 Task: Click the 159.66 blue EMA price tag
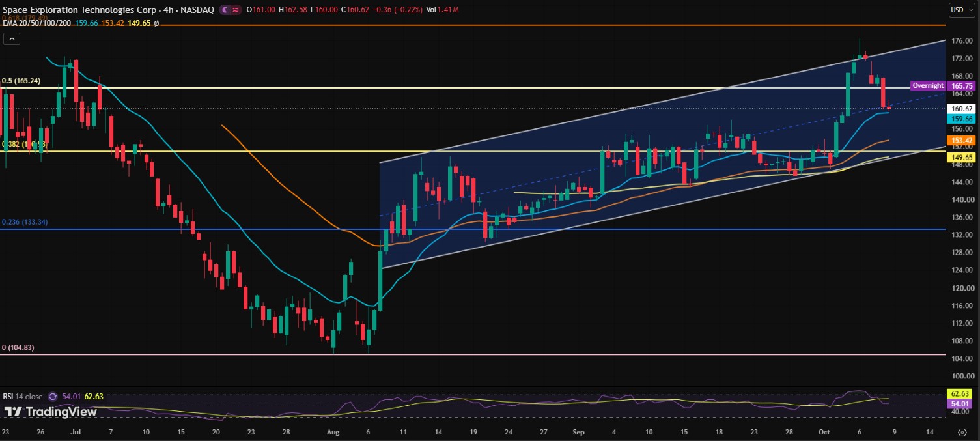point(961,119)
